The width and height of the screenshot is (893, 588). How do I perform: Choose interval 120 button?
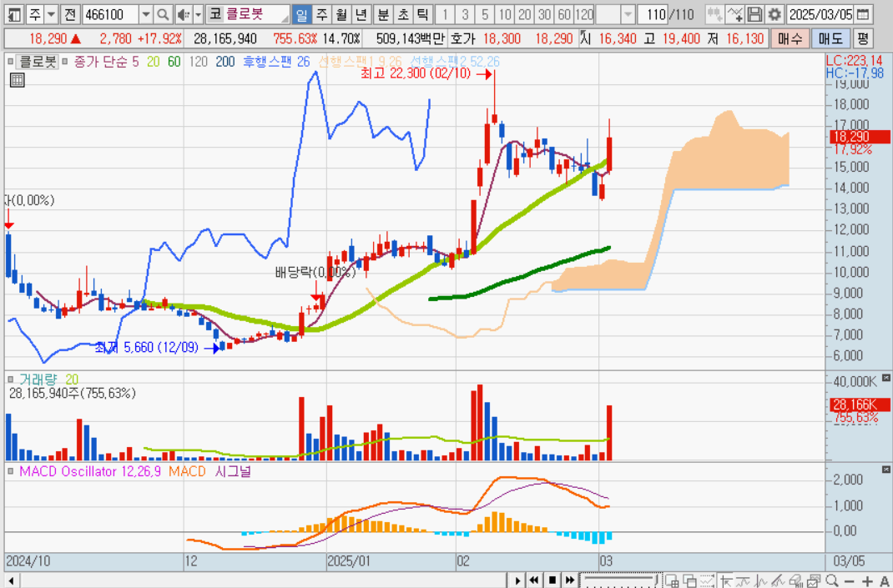pyautogui.click(x=584, y=14)
